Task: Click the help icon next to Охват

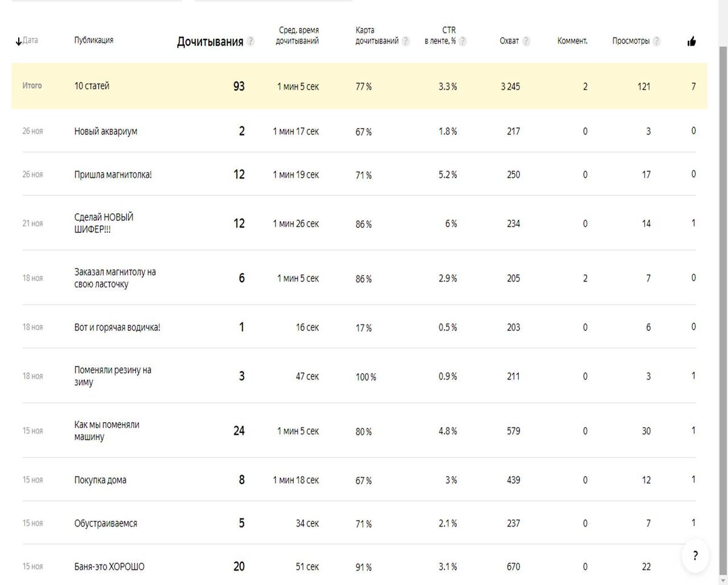Action: click(x=526, y=41)
